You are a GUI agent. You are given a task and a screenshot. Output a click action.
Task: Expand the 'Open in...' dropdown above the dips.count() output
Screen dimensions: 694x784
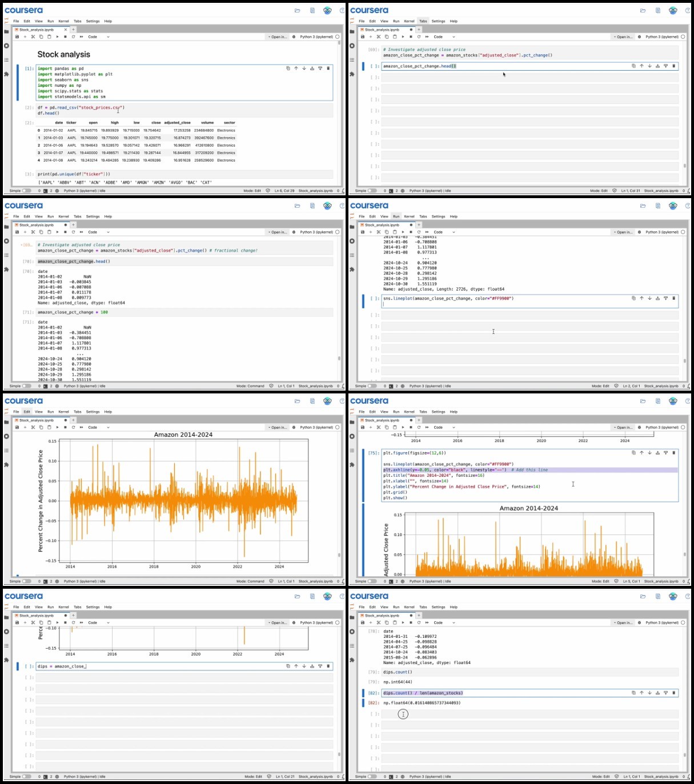click(623, 622)
